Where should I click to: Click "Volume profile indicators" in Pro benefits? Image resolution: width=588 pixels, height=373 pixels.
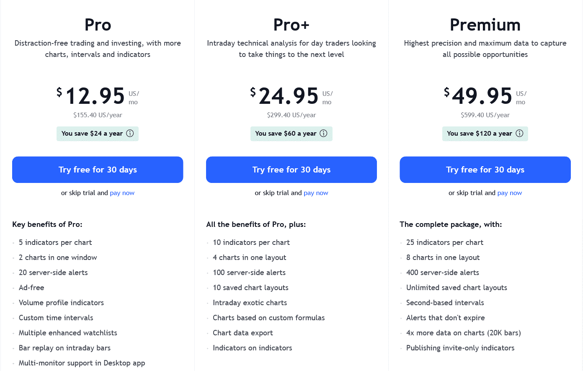[x=61, y=303]
